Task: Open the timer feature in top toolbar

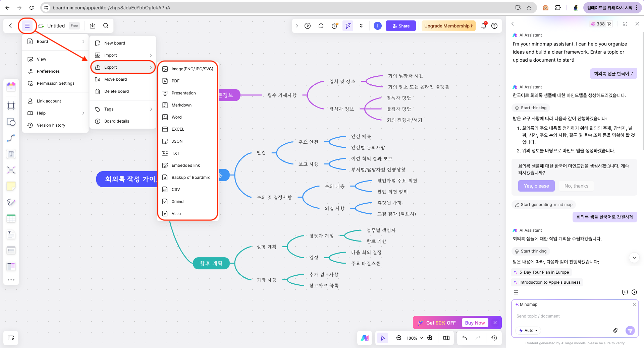Action: (x=334, y=26)
